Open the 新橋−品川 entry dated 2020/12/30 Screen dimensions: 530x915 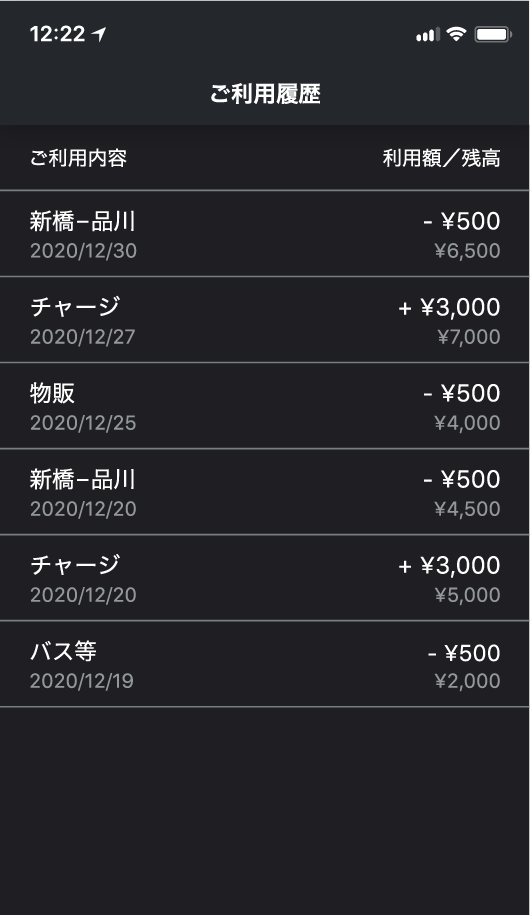[265, 233]
